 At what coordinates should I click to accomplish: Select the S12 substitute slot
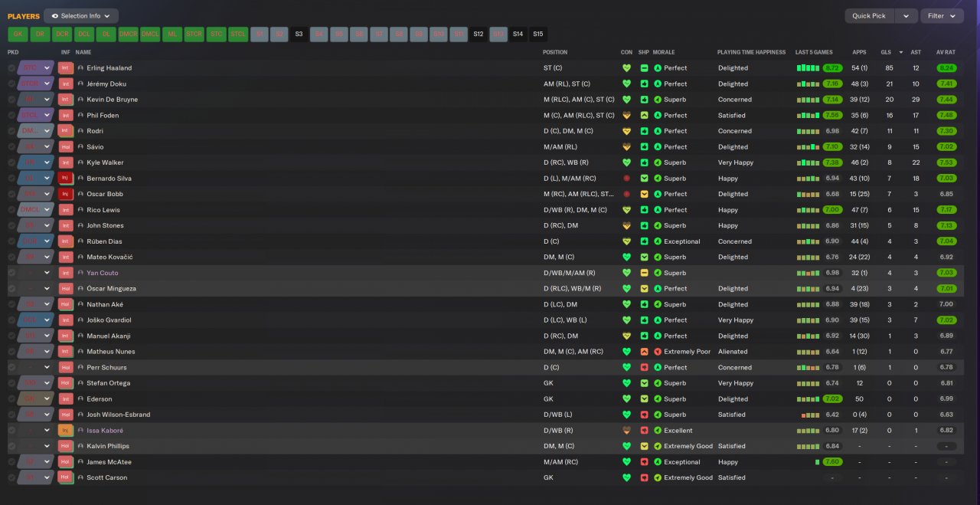click(x=478, y=34)
